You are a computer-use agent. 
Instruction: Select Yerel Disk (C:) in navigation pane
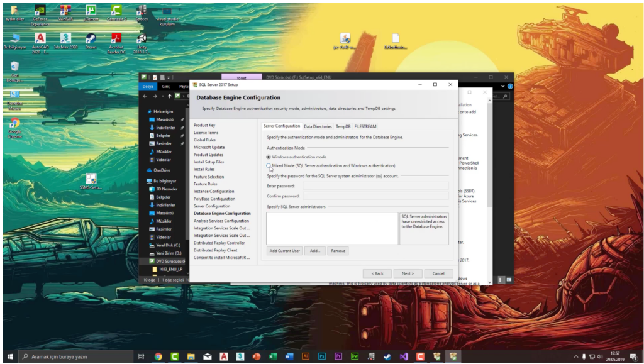tap(167, 245)
